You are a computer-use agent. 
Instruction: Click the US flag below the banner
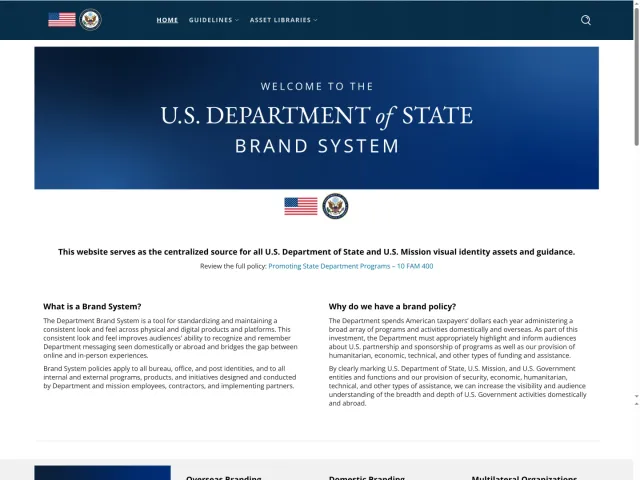coord(301,206)
